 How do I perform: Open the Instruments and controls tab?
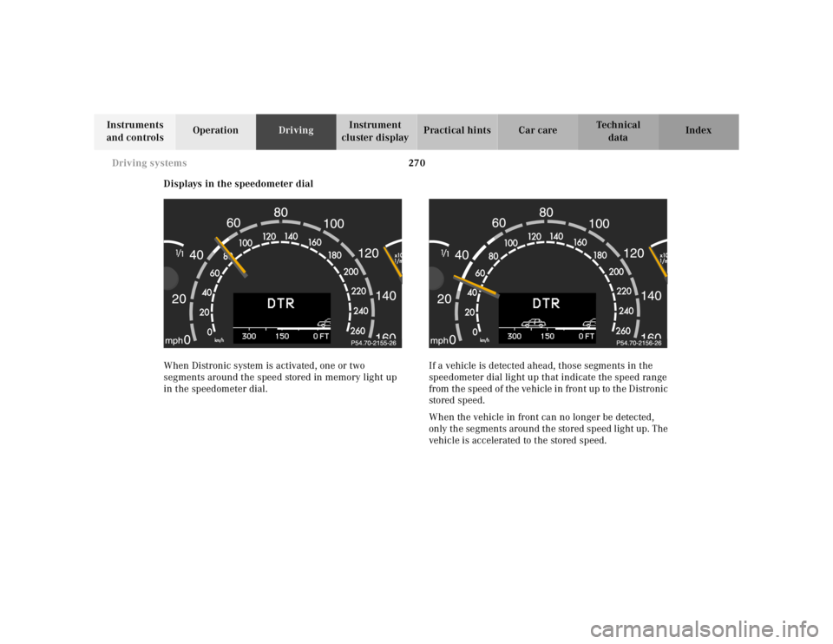pos(135,131)
